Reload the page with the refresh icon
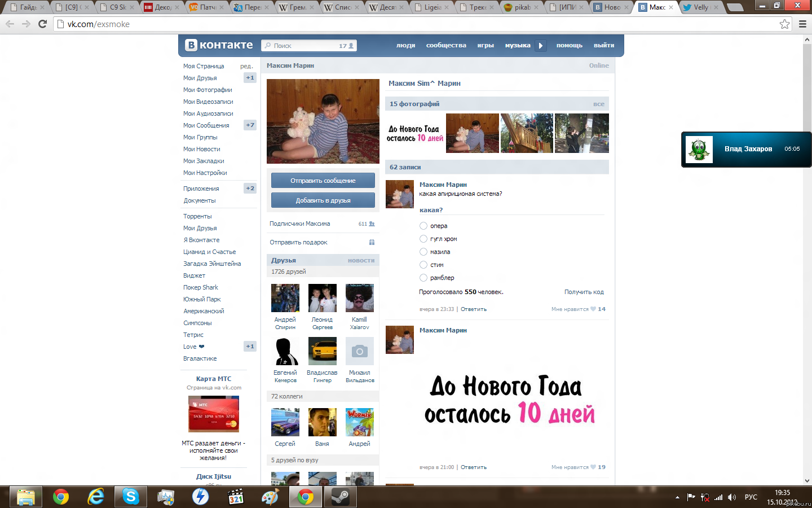The height and width of the screenshot is (508, 812). click(x=42, y=24)
